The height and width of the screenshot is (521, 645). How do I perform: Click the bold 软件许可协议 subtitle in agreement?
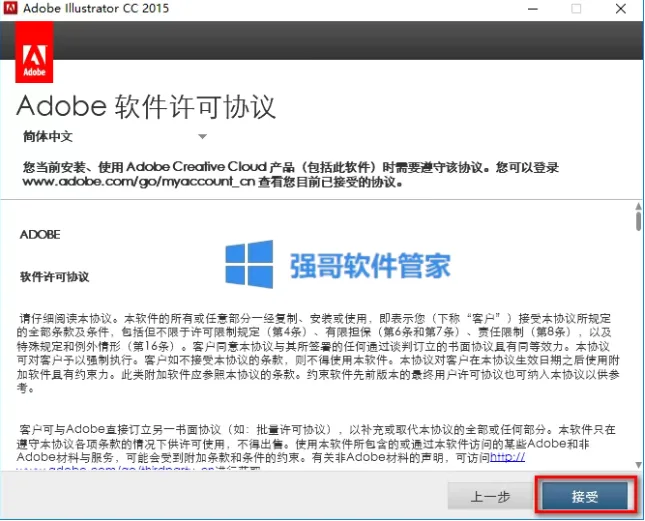[54, 277]
